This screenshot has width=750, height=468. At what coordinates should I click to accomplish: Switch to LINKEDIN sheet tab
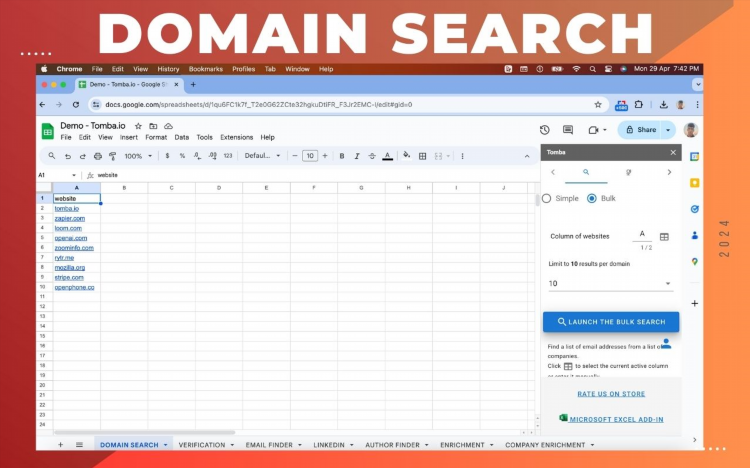[329, 445]
